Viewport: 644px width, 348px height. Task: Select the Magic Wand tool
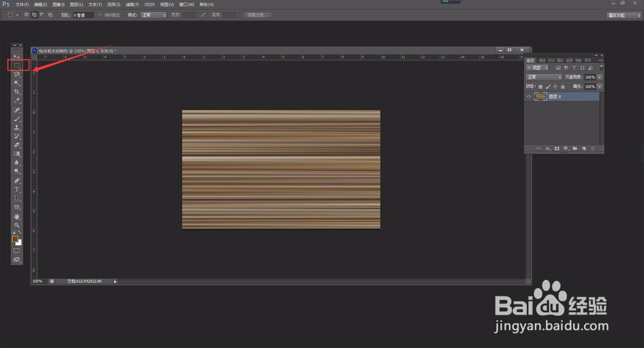17,83
